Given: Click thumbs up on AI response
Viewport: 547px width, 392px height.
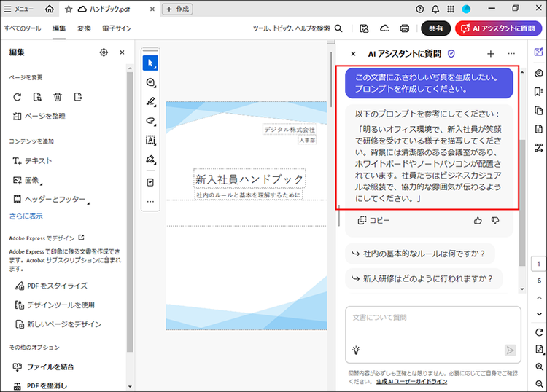Looking at the screenshot, I should point(478,220).
